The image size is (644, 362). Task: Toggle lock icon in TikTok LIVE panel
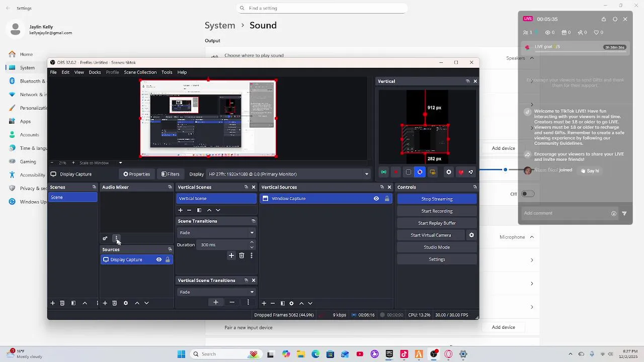604,19
